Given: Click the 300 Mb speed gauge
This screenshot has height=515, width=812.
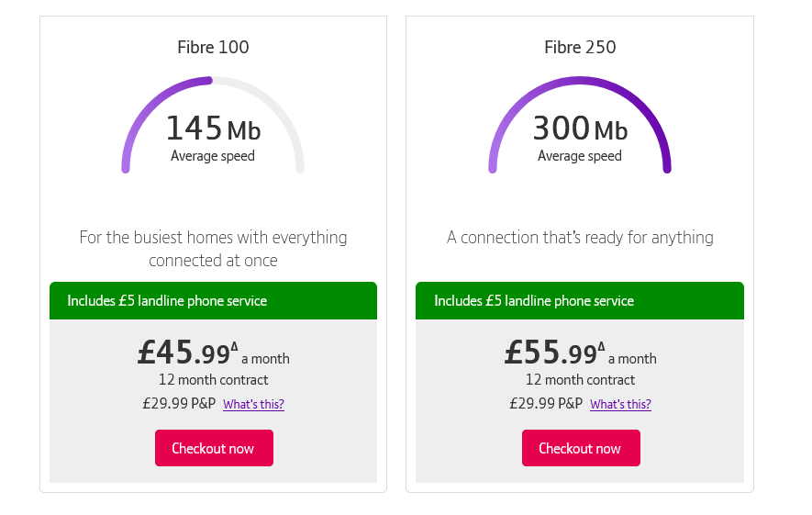Looking at the screenshot, I should pos(580,125).
